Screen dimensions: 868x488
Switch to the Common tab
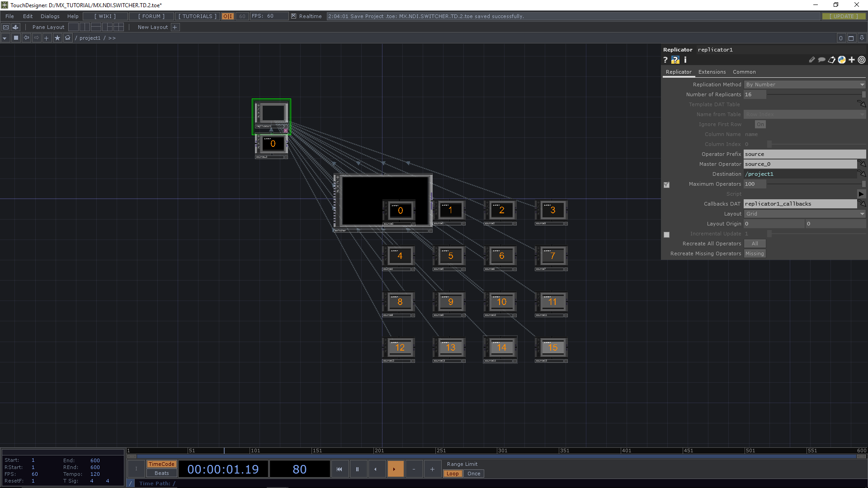(x=744, y=72)
